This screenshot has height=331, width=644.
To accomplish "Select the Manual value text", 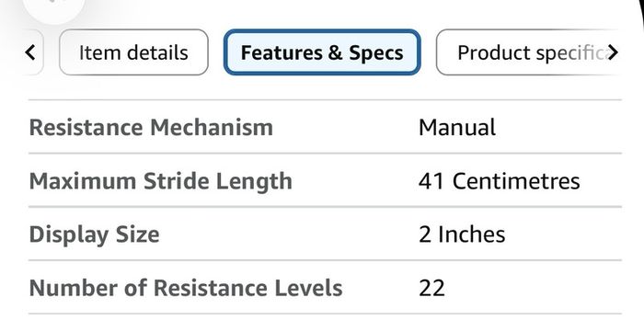I will click(456, 127).
